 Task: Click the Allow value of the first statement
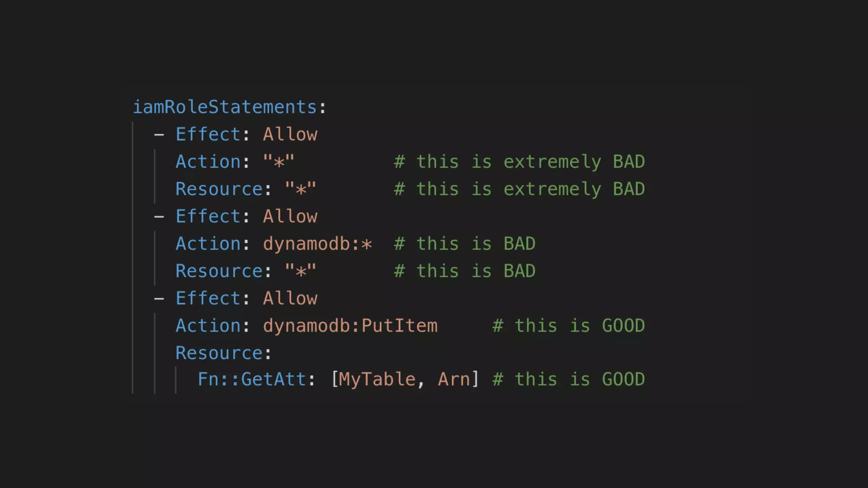(x=290, y=134)
